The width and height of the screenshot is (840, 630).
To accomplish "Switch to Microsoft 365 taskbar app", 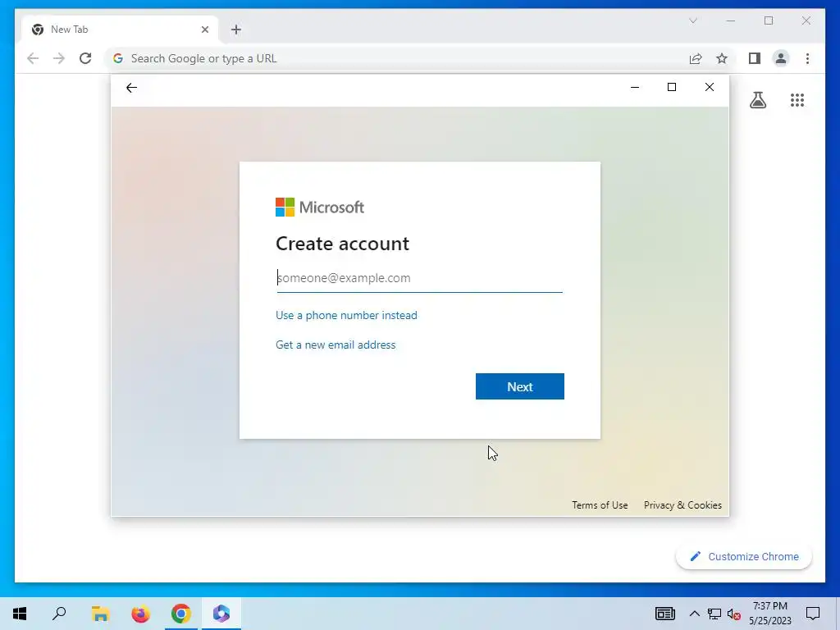I will (x=221, y=614).
